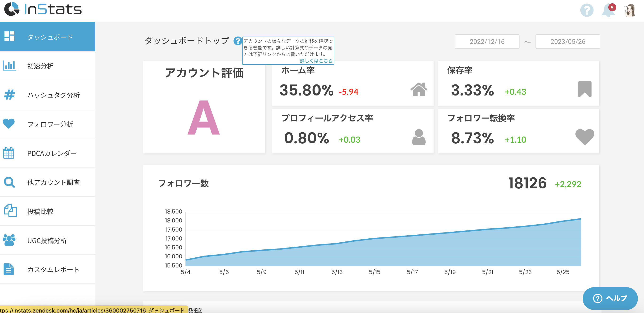Viewport: 644px width, 313px height.
Task: Click the heart icon in フォロワー転換率 card
Action: click(x=585, y=137)
